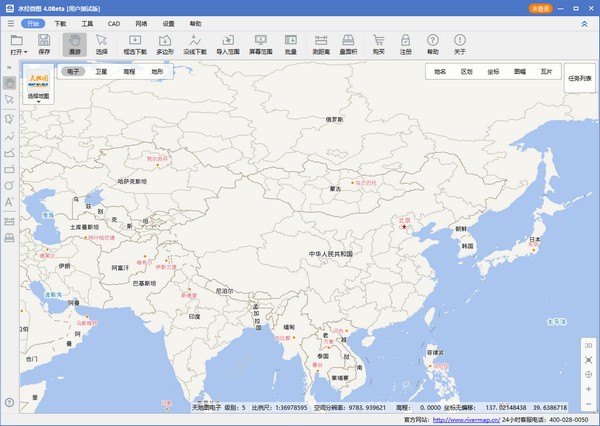Zoom in with the plus button

click(x=589, y=388)
